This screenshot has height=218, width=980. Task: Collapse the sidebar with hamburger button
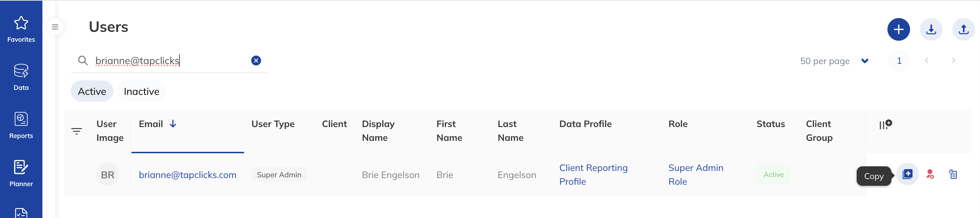pos(55,27)
